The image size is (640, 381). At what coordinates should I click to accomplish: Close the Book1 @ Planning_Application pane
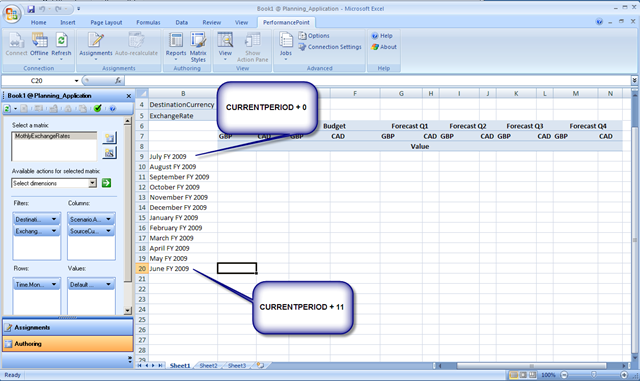pyautogui.click(x=129, y=96)
